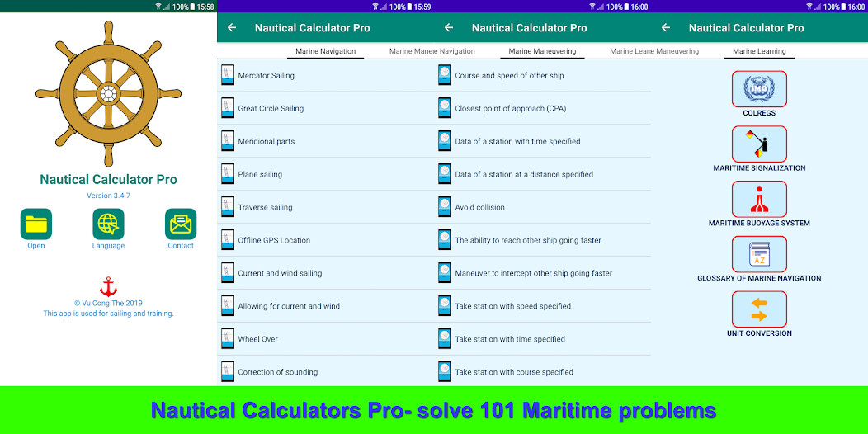
Task: Open Current and wind sailing entry
Action: 325,273
